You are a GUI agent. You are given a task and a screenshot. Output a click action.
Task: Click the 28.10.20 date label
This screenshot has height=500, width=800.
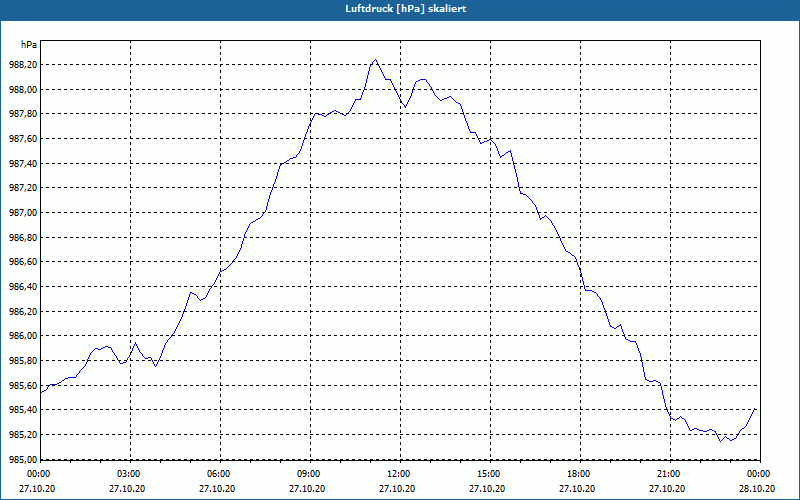tap(757, 488)
